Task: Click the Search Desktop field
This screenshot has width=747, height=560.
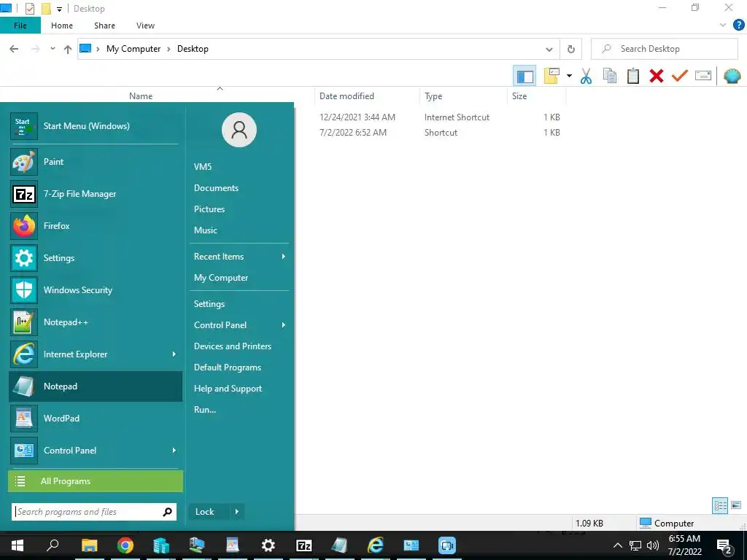Action: (665, 49)
